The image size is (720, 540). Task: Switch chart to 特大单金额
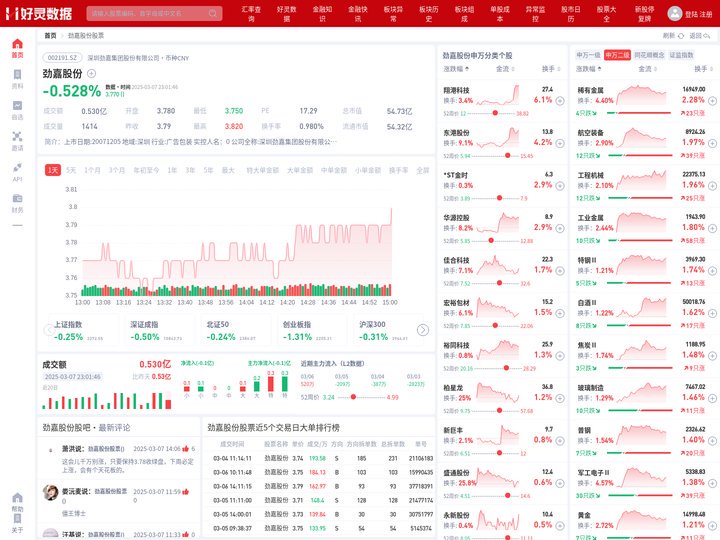click(x=262, y=170)
